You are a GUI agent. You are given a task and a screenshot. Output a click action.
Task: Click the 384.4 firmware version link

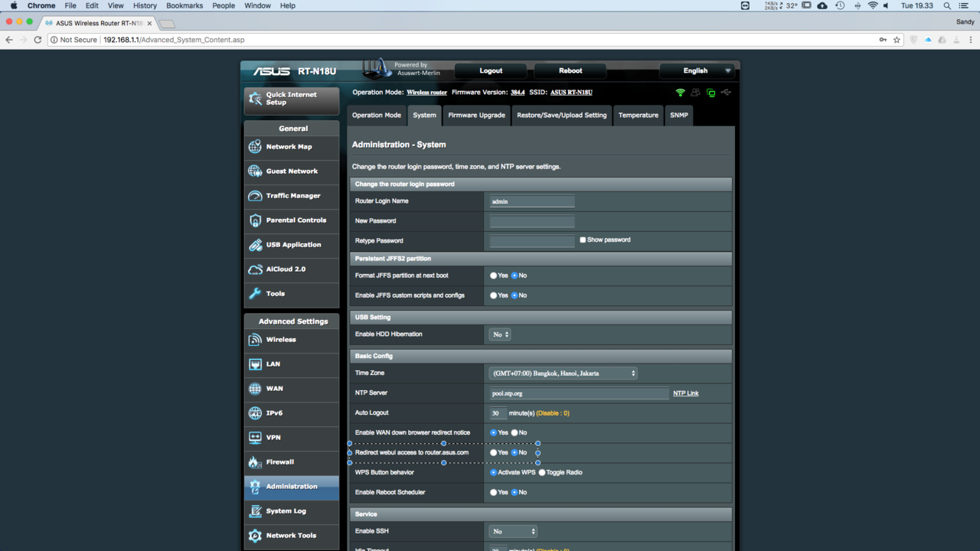tap(518, 93)
